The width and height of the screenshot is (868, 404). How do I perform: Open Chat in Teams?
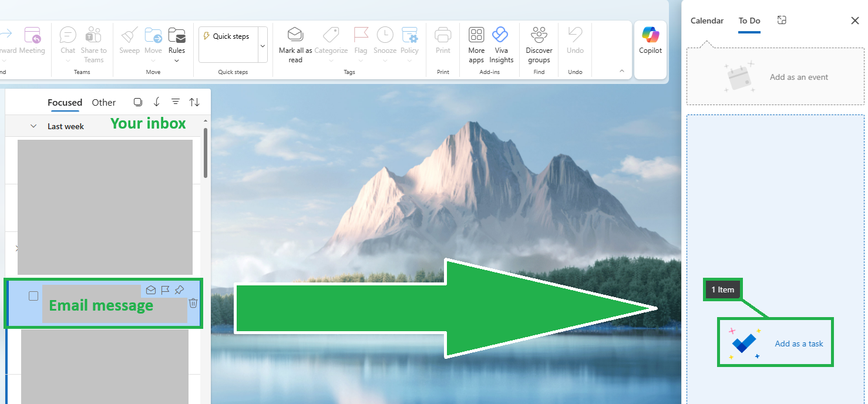point(68,35)
